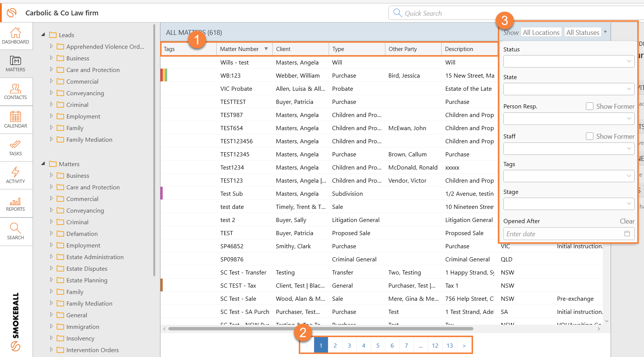This screenshot has height=357, width=644.
Task: Click the Smokeball logo at top left
Action: point(12,13)
